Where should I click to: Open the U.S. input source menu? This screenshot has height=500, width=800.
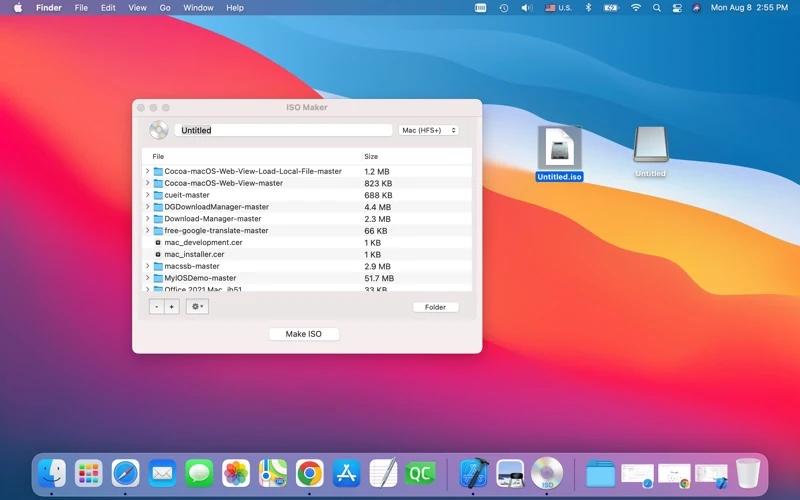coord(559,8)
